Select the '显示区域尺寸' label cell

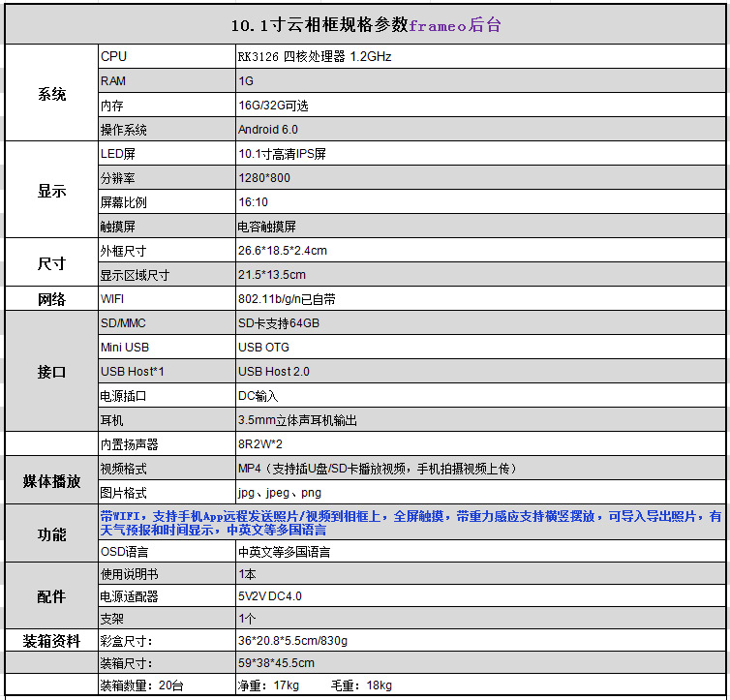click(167, 274)
